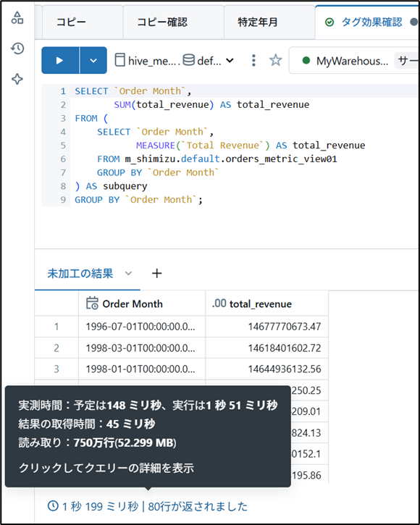
Task: Click the total_revenue column header
Action: point(266,303)
